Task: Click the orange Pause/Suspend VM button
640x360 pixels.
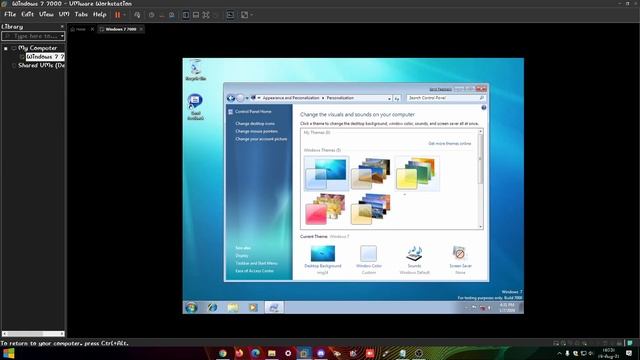Action: click(118, 15)
